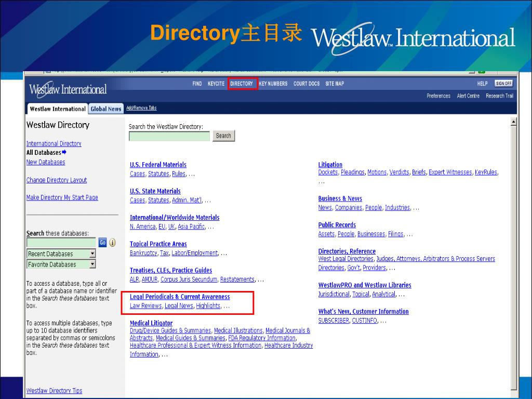Open the KeyRules link under Litigation

[x=486, y=172]
